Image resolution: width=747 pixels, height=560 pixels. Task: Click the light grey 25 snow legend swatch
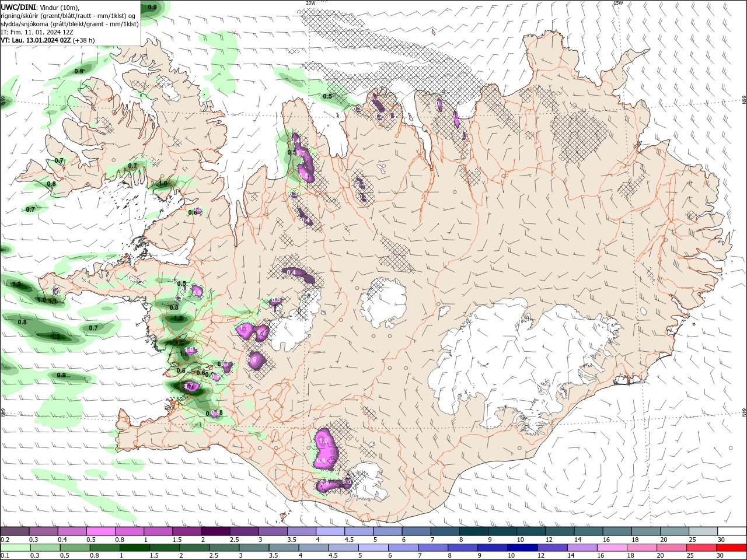(x=703, y=531)
